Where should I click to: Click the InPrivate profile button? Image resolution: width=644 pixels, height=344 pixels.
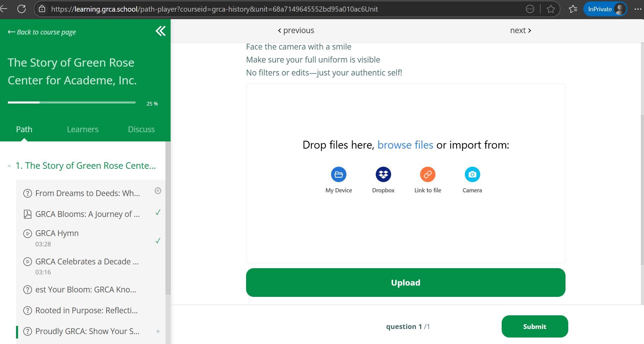click(x=605, y=9)
